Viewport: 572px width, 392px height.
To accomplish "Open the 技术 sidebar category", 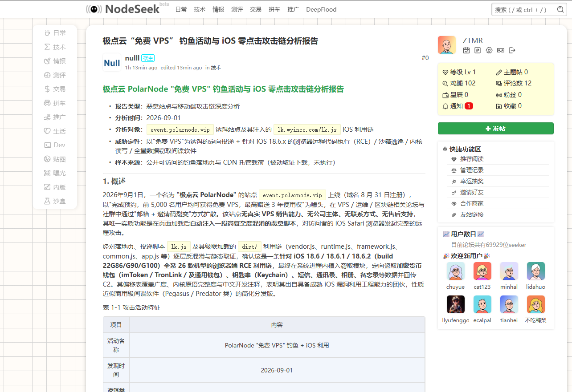I will [x=55, y=47].
